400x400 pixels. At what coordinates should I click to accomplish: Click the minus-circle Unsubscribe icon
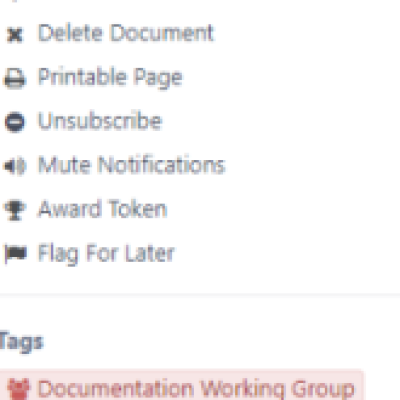point(15,122)
